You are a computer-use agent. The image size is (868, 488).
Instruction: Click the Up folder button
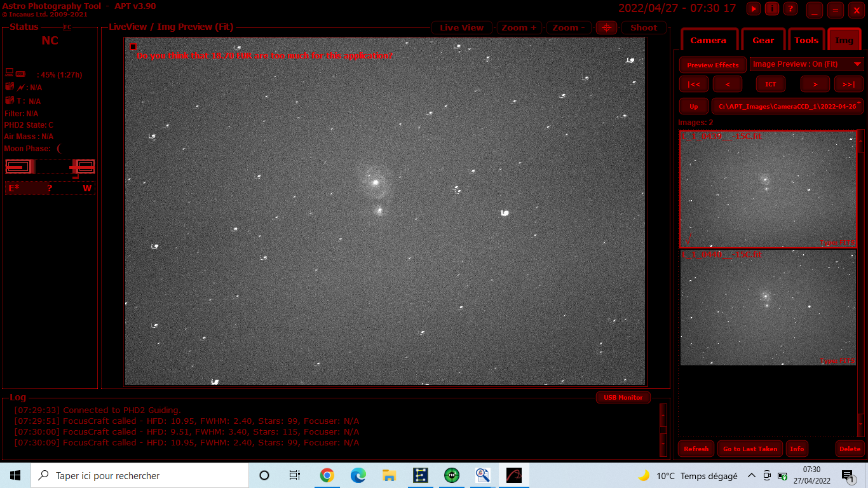[x=694, y=106]
